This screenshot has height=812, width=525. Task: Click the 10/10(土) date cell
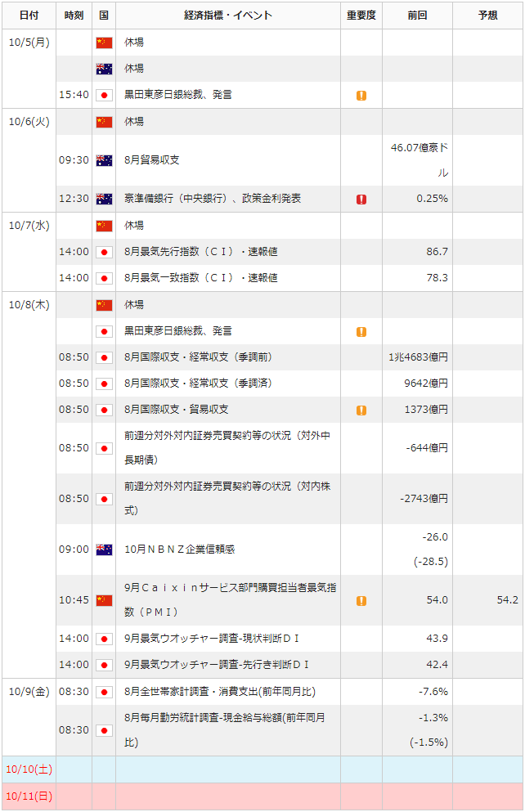coord(29,769)
